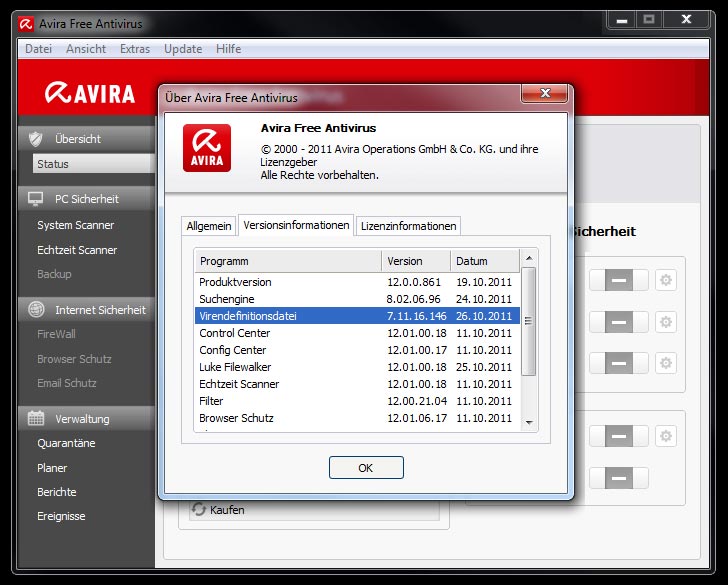The height and width of the screenshot is (585, 728).
Task: Toggle the fourth switch in lower group
Action: pos(618,436)
